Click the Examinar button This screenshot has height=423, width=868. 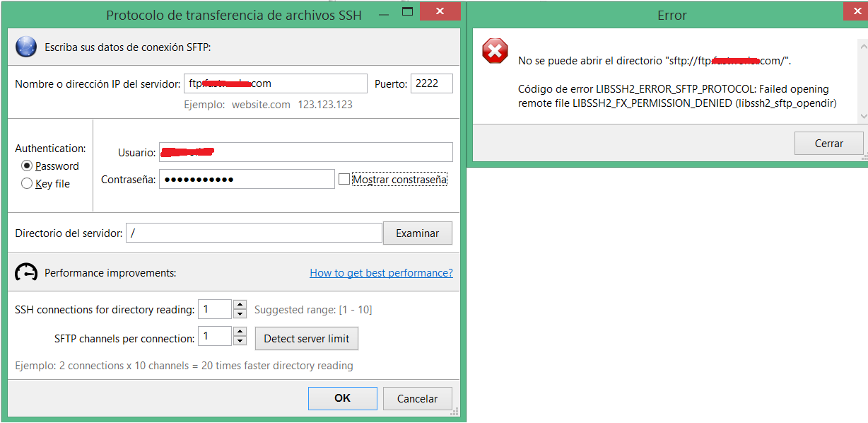click(418, 233)
